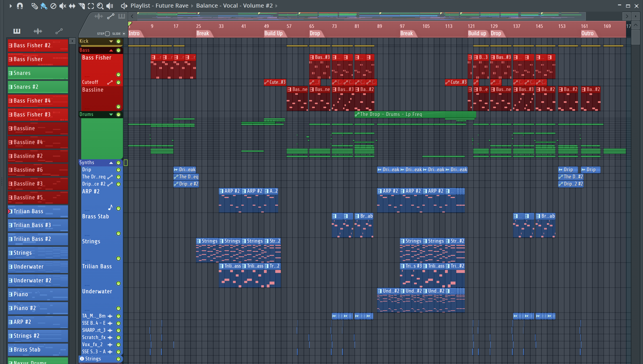Select the Paint brush tool
The image size is (643, 364).
click(x=44, y=6)
